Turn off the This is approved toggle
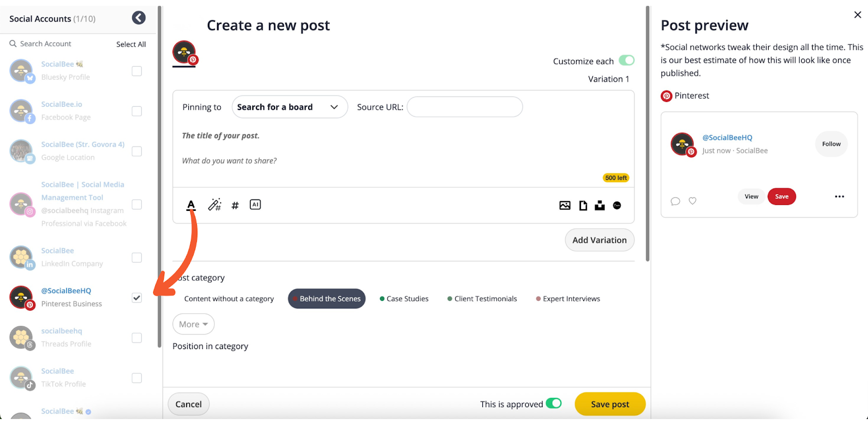 pos(553,403)
